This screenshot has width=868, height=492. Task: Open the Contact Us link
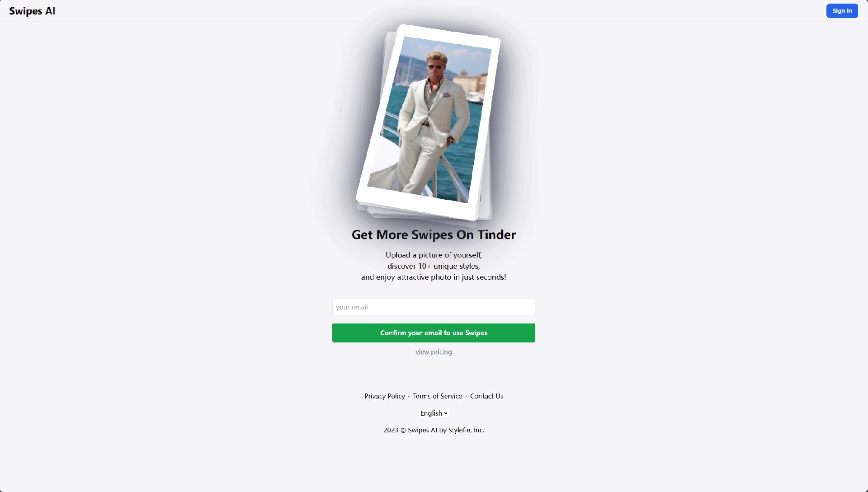pos(486,396)
